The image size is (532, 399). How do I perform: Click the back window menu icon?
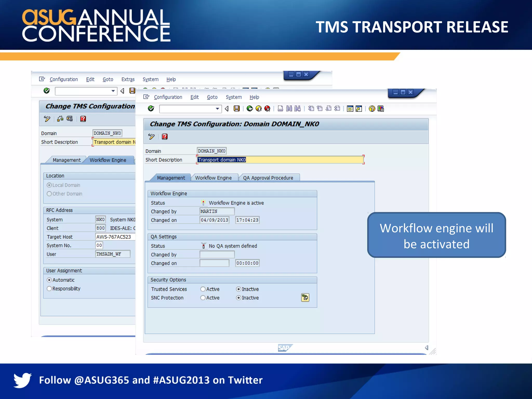[x=42, y=79]
